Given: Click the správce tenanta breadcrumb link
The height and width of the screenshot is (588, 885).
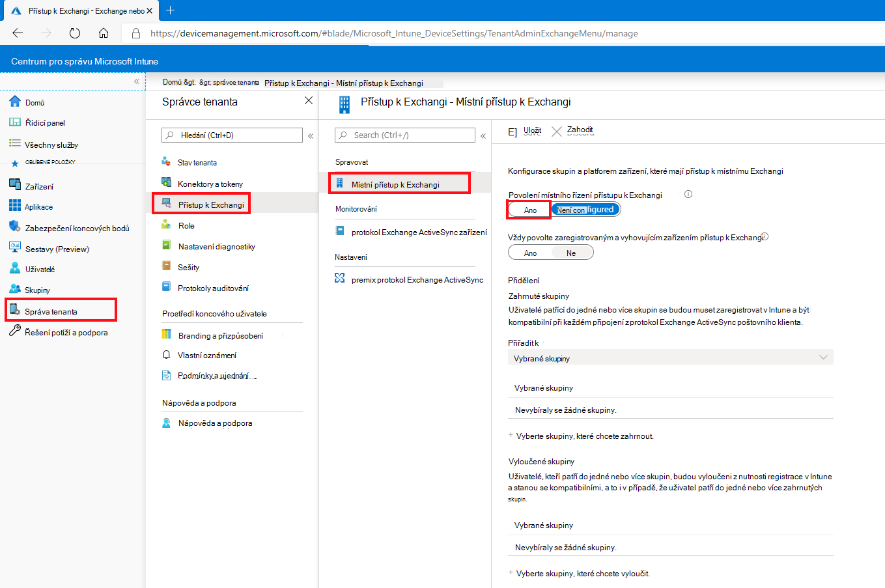Looking at the screenshot, I should pyautogui.click(x=236, y=83).
